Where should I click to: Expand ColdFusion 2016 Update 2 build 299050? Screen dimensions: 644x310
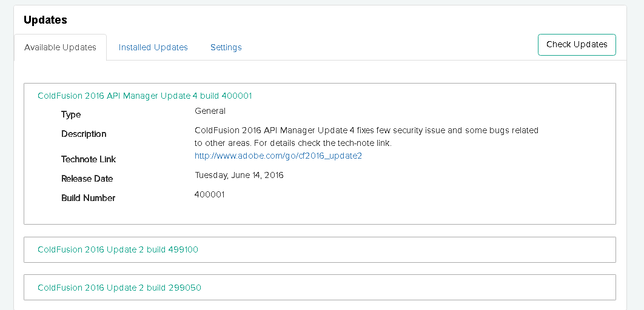(x=119, y=288)
